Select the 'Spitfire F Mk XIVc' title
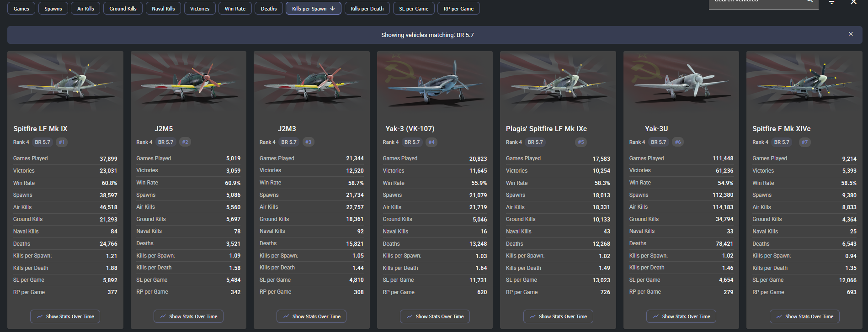 click(x=782, y=129)
